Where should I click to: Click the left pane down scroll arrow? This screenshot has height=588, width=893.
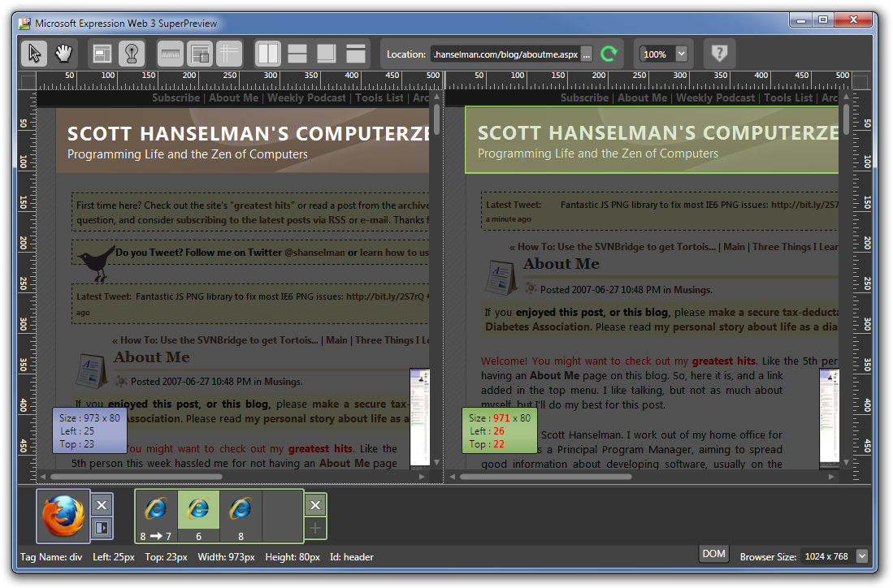pyautogui.click(x=437, y=462)
